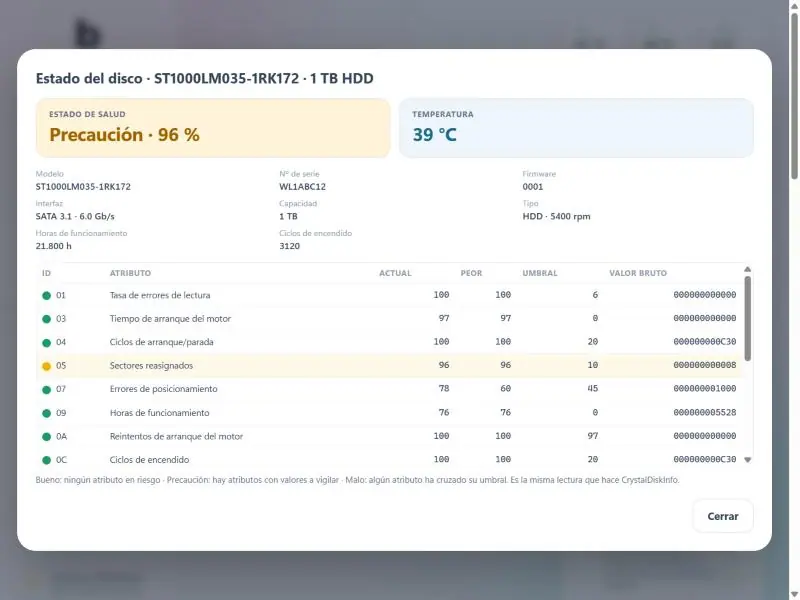Viewport: 800px width, 600px height.
Task: Click the ID column header
Action: (46, 273)
